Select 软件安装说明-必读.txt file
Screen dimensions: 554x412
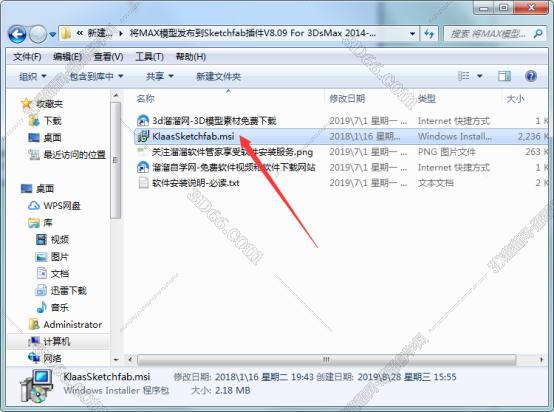click(x=189, y=183)
